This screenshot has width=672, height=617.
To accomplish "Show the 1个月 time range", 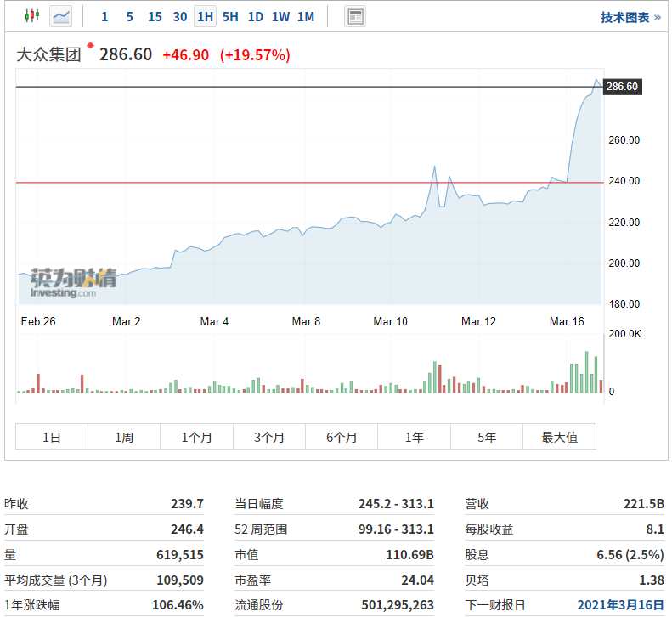I will [x=196, y=437].
